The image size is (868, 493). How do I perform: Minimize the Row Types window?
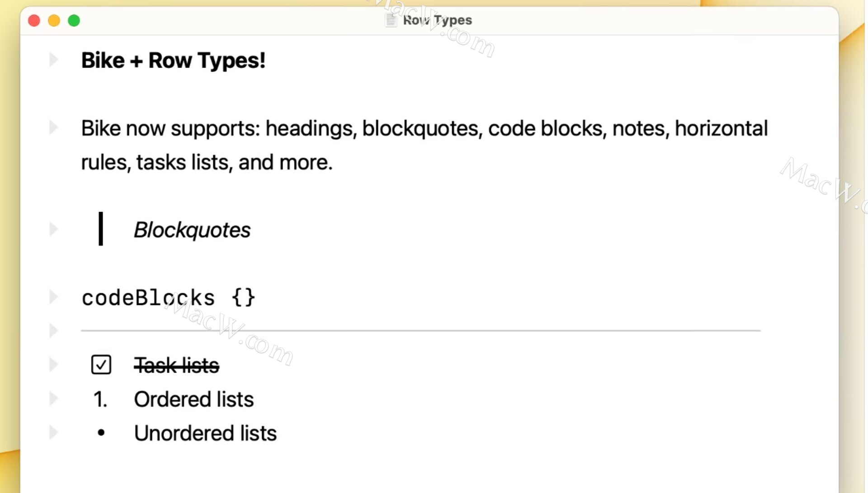click(54, 20)
